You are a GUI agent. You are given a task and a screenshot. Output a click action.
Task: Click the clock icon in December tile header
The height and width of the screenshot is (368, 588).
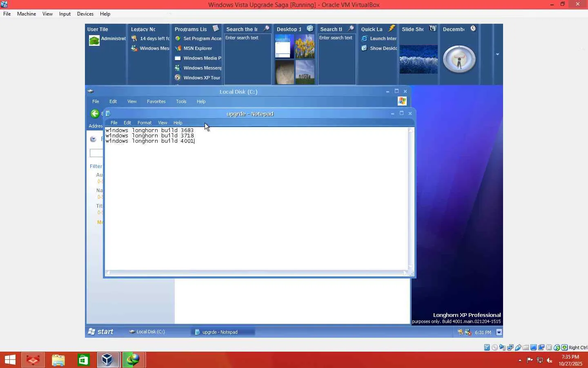tap(473, 29)
